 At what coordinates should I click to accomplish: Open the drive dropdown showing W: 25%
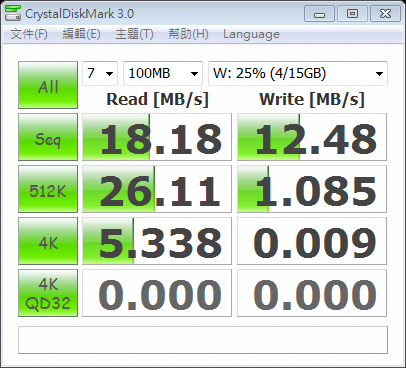click(x=298, y=73)
